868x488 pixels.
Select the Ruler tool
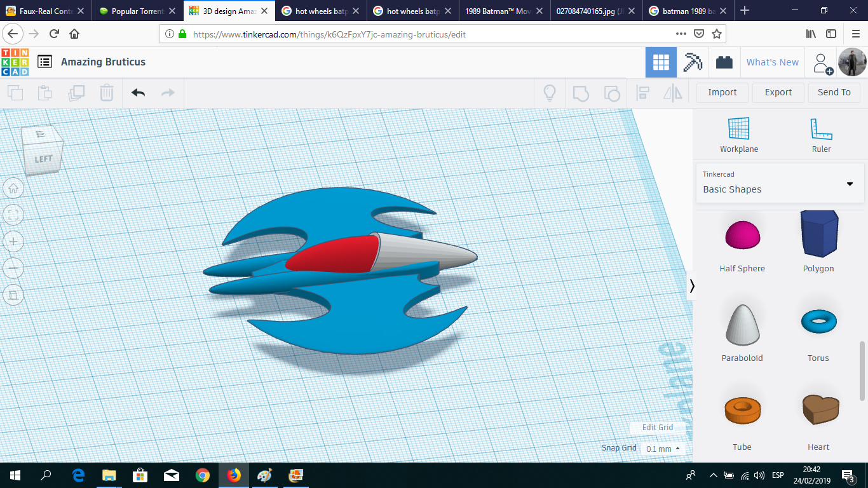pyautogui.click(x=821, y=135)
